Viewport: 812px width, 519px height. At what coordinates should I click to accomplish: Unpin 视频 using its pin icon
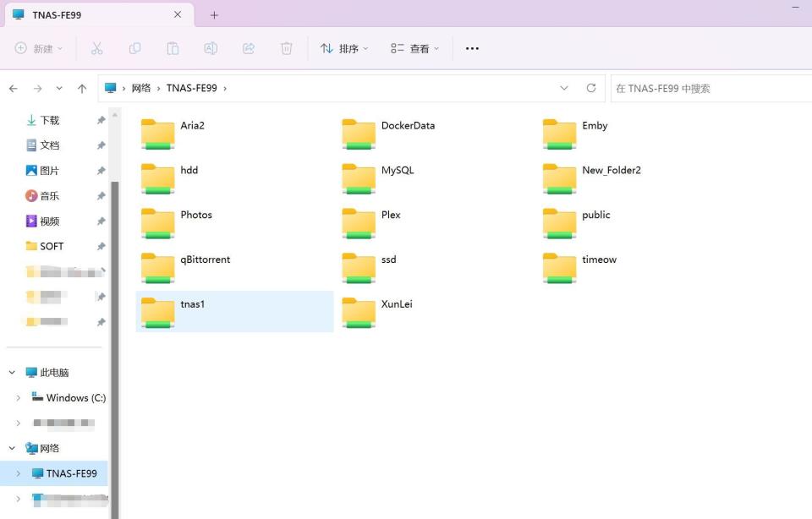(x=101, y=221)
